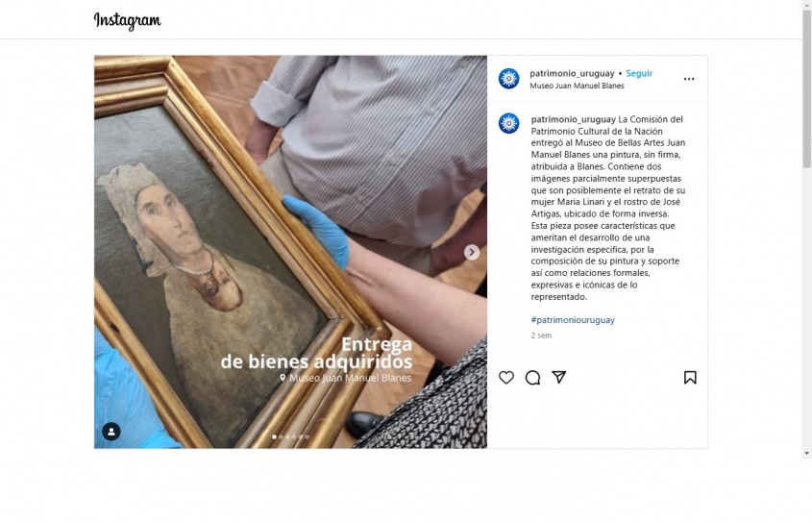Image resolution: width=812 pixels, height=522 pixels.
Task: Show tagged people icon on photo
Action: click(x=111, y=432)
